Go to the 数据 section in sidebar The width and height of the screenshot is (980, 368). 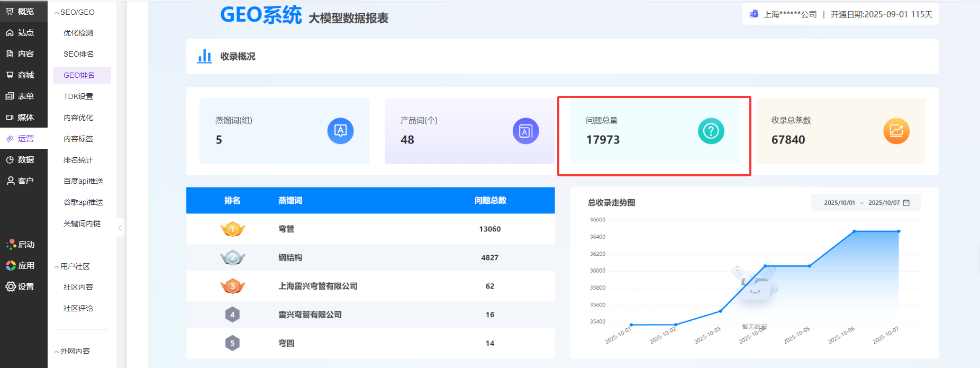(20, 159)
